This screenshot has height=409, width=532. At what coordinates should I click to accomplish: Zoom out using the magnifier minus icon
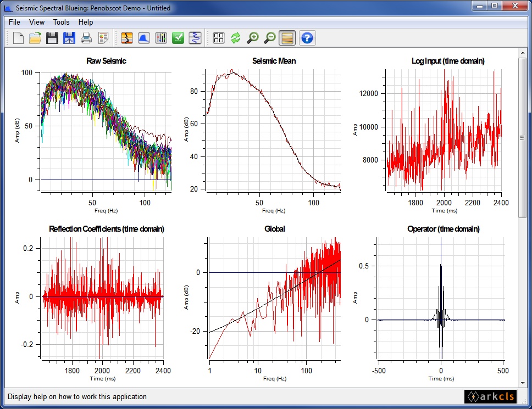(270, 38)
